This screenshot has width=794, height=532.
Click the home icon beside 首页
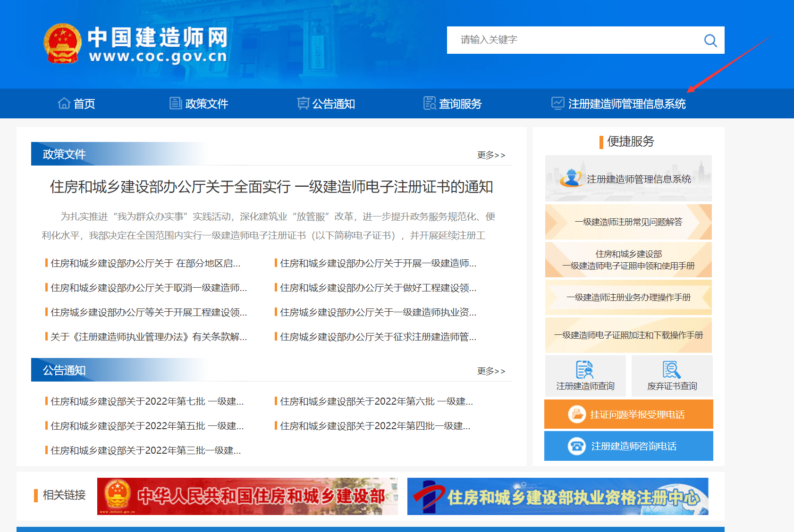[x=64, y=103]
